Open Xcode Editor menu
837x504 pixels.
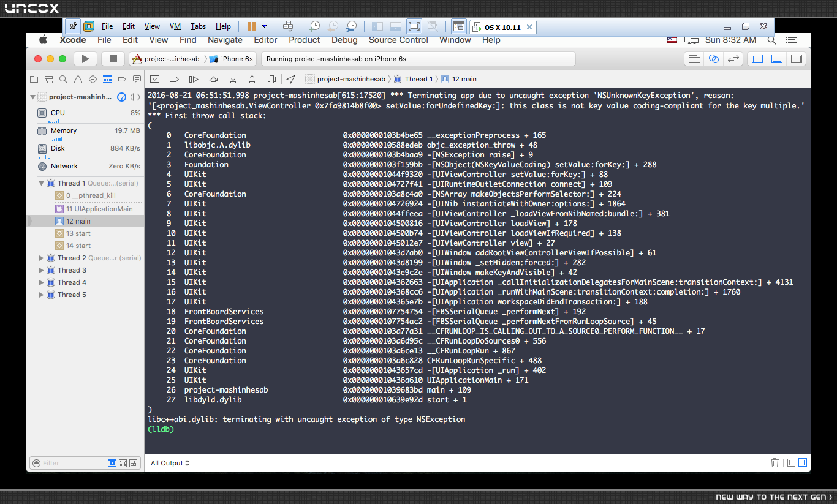tap(265, 40)
